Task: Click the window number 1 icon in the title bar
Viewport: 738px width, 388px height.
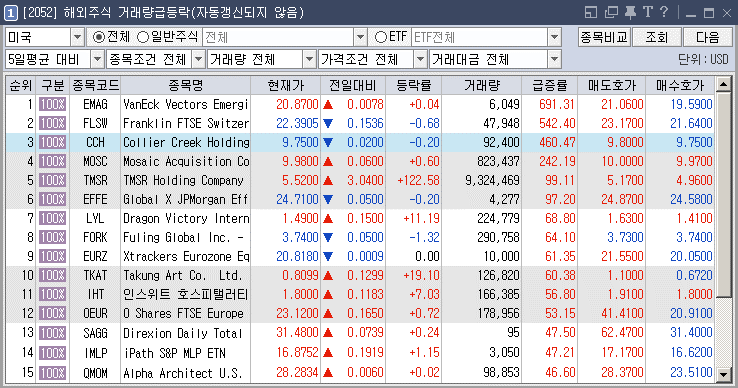Action: click(x=10, y=13)
